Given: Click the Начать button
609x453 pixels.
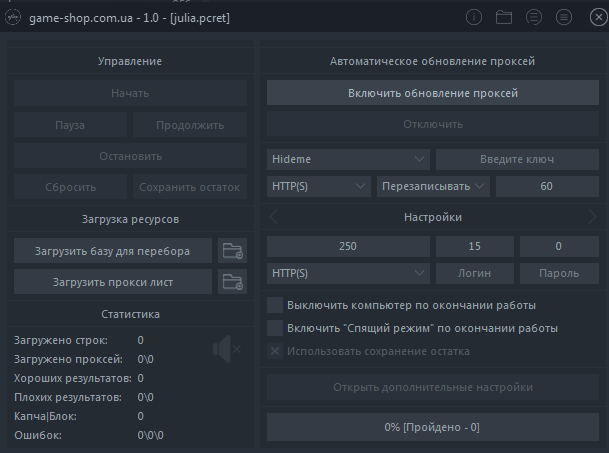Looking at the screenshot, I should [130, 93].
